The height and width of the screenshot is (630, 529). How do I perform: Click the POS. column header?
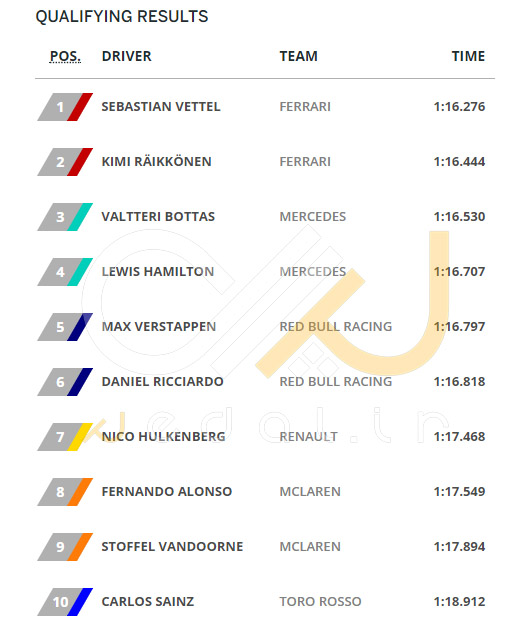pos(65,56)
